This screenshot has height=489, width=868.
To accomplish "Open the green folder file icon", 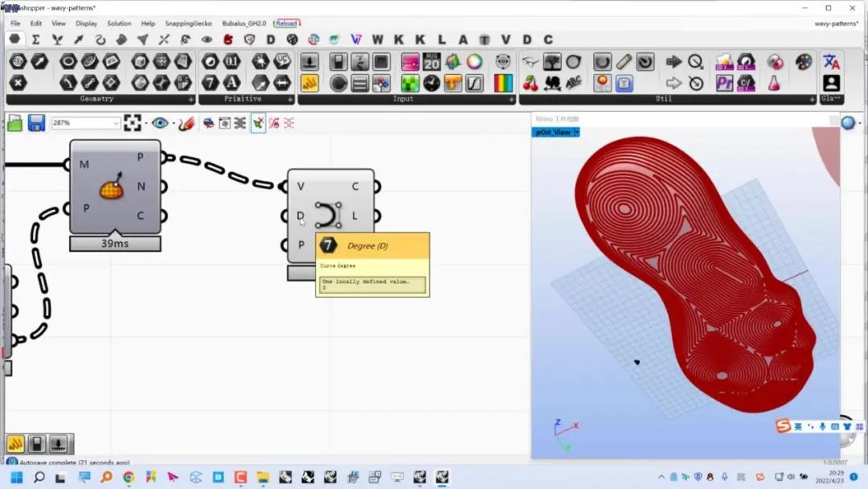I will (15, 123).
